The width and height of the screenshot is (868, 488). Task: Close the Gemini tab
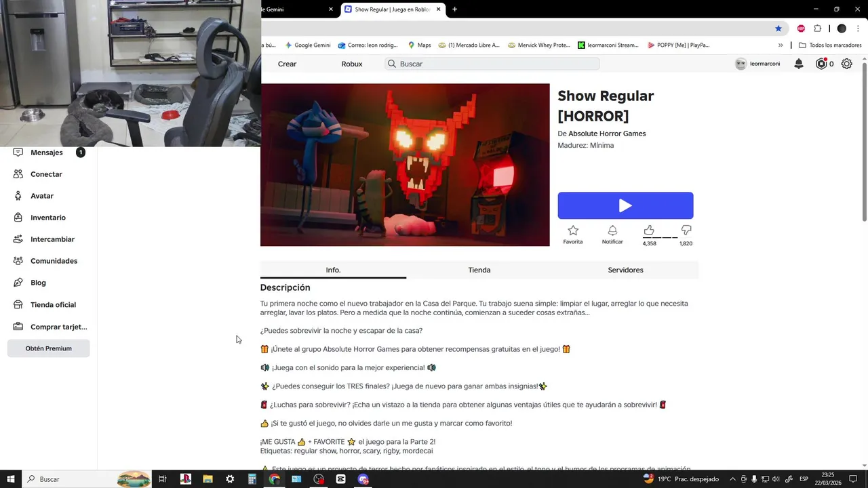331,9
